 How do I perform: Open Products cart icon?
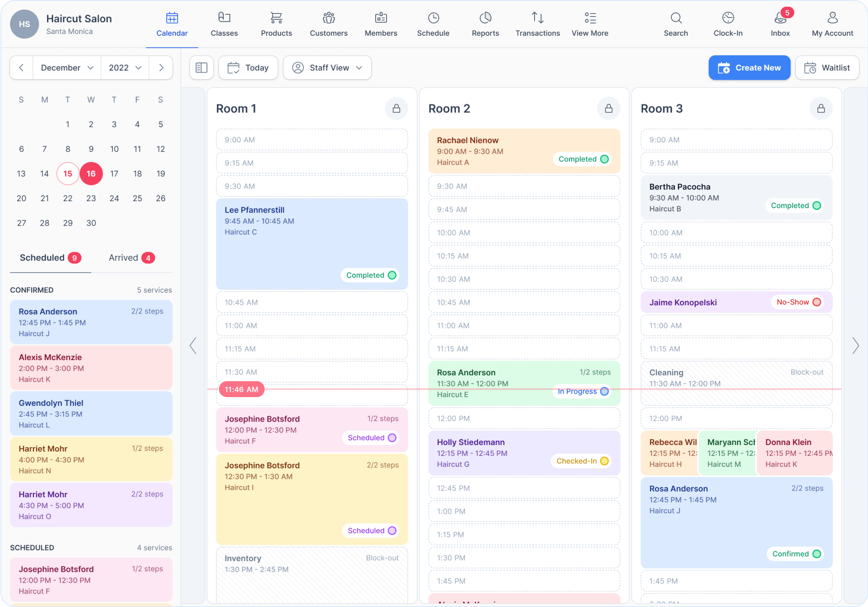pos(276,18)
